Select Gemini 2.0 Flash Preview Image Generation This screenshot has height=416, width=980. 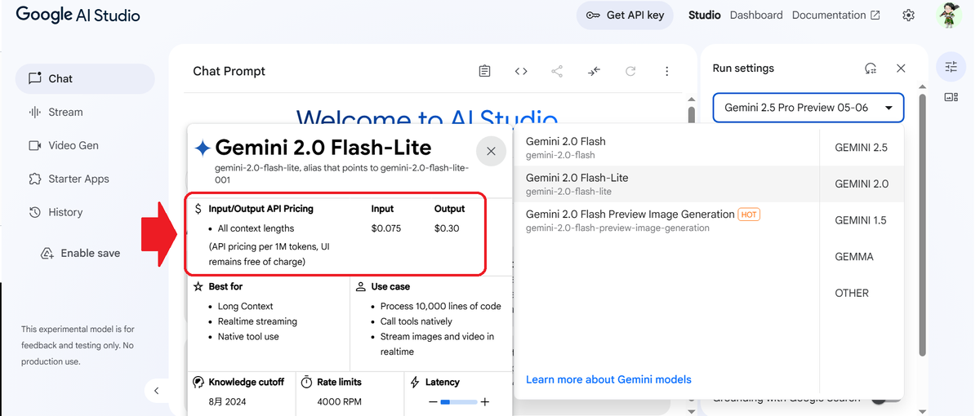coord(666,220)
